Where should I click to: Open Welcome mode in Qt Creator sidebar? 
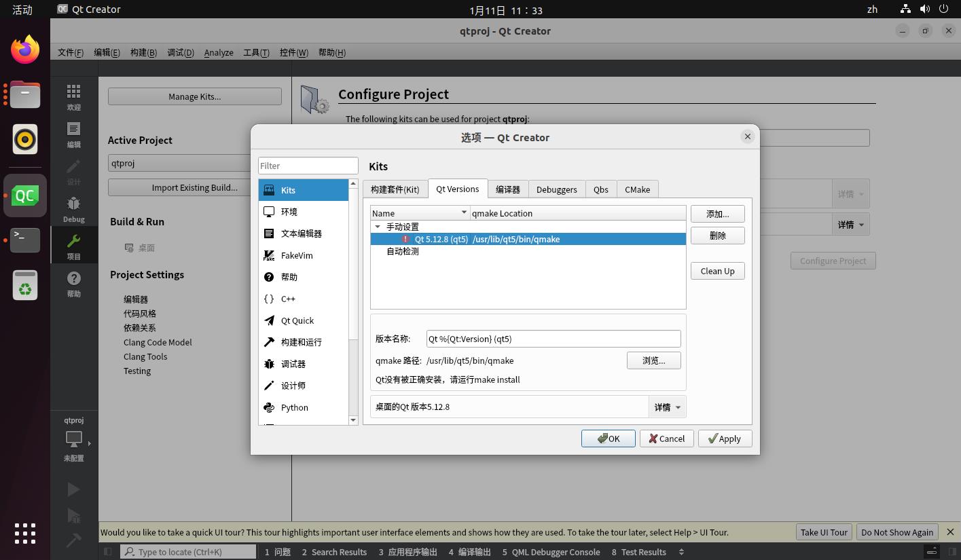tap(73, 97)
